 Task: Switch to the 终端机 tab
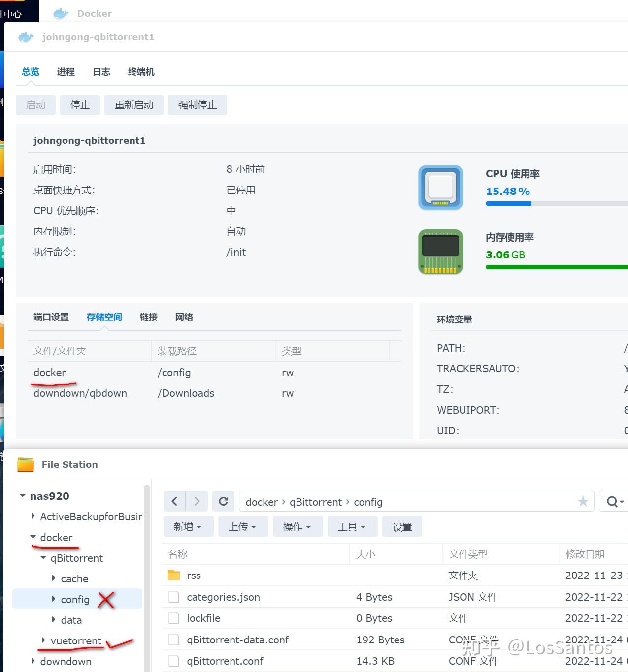(141, 72)
